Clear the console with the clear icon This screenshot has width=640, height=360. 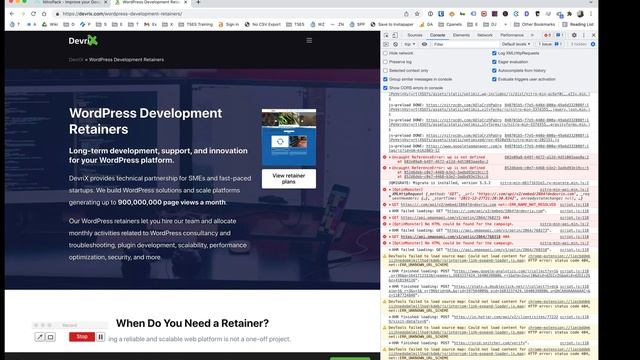tap(396, 44)
